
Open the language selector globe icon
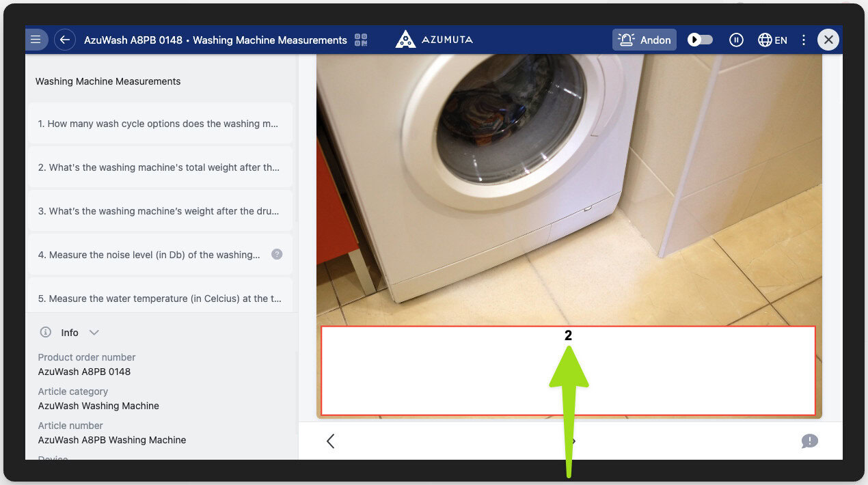(765, 40)
